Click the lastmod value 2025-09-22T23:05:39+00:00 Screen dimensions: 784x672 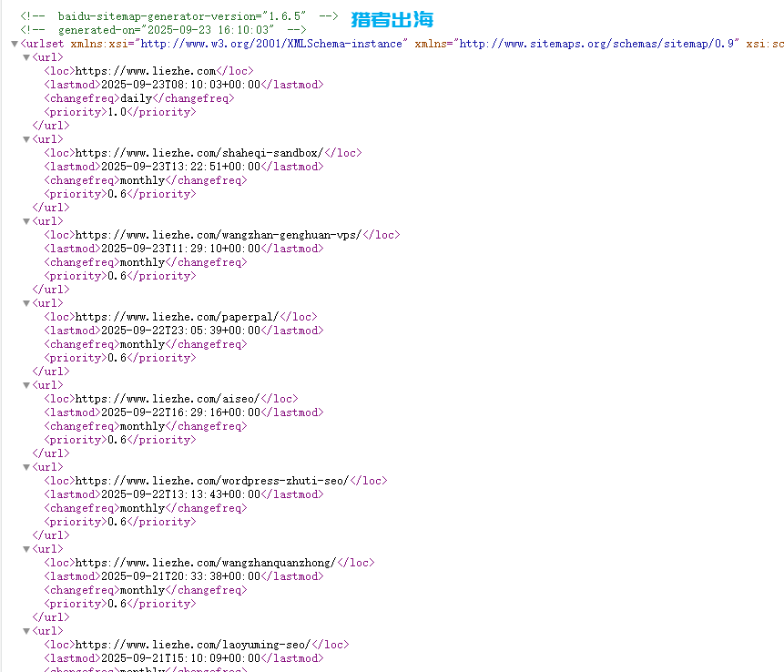[181, 331]
